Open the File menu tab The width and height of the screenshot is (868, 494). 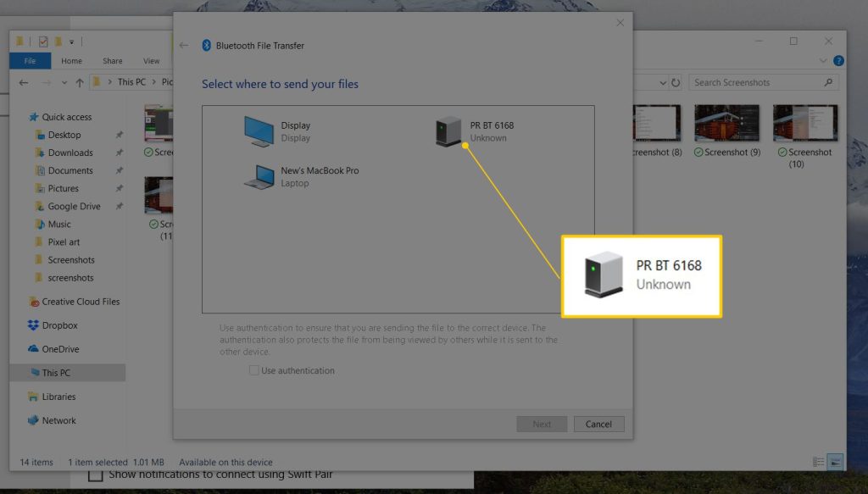coord(30,61)
